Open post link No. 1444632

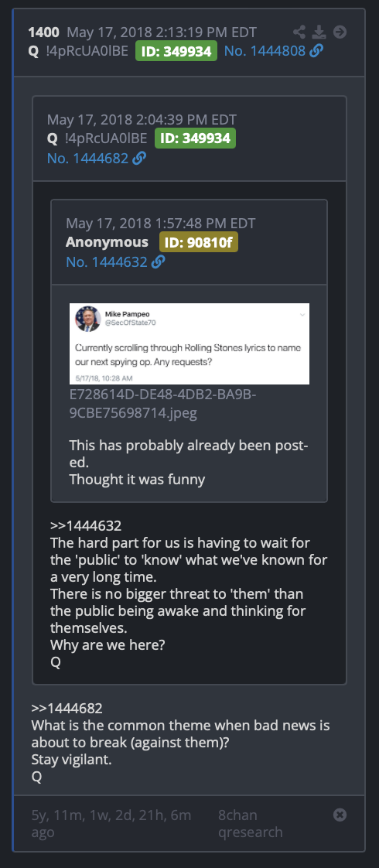point(107,261)
